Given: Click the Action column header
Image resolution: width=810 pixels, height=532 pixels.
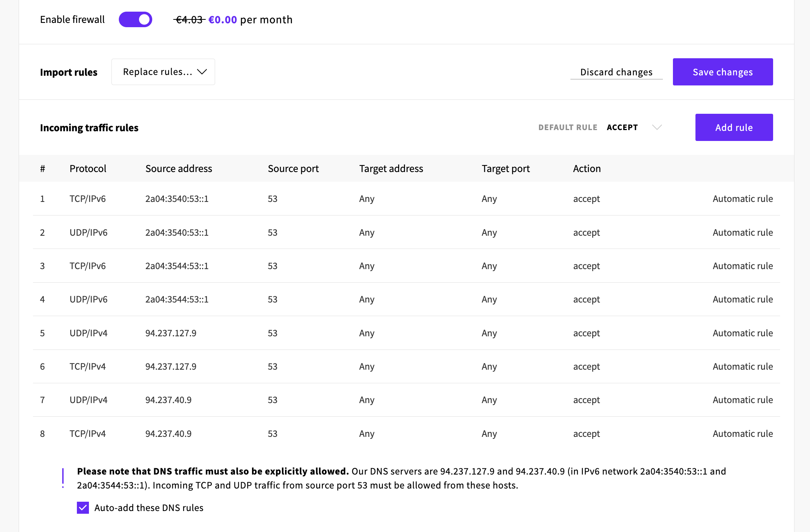Looking at the screenshot, I should 587,169.
